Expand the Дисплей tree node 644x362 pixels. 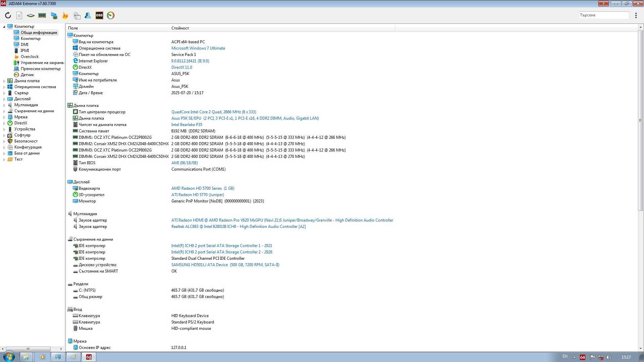[x=4, y=99]
